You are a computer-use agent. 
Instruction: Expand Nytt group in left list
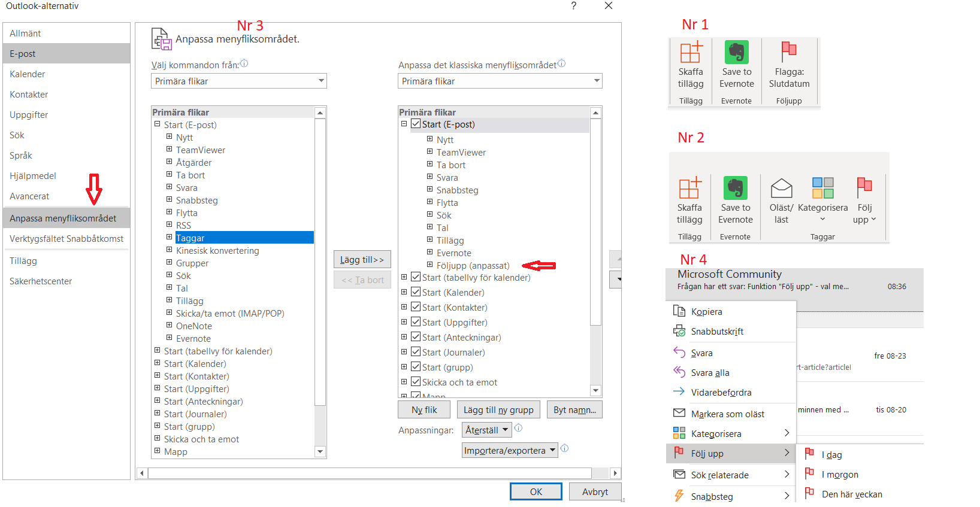tap(170, 136)
